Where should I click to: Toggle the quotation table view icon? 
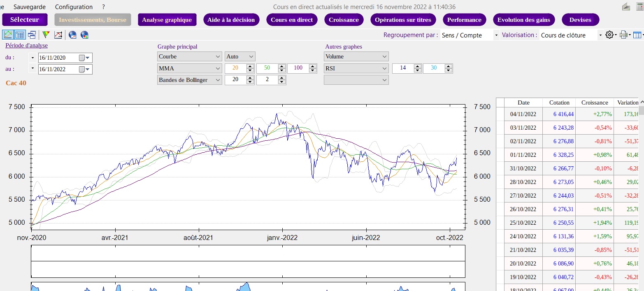20,35
